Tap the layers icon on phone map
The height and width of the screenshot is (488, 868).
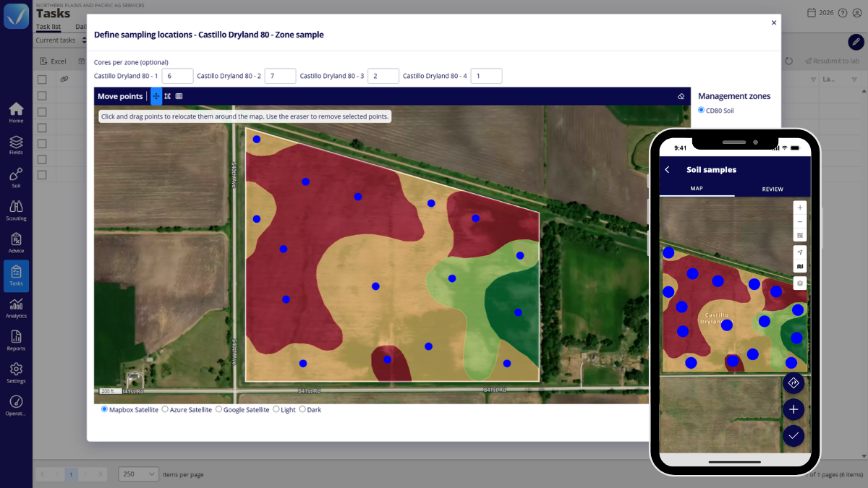(x=799, y=283)
